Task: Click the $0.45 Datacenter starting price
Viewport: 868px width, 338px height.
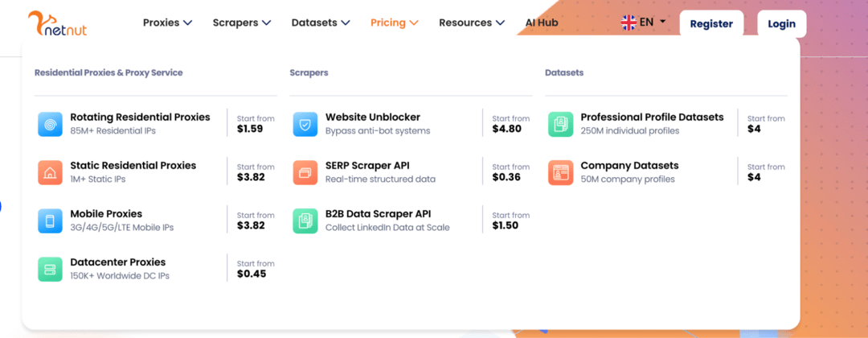Action: point(252,273)
